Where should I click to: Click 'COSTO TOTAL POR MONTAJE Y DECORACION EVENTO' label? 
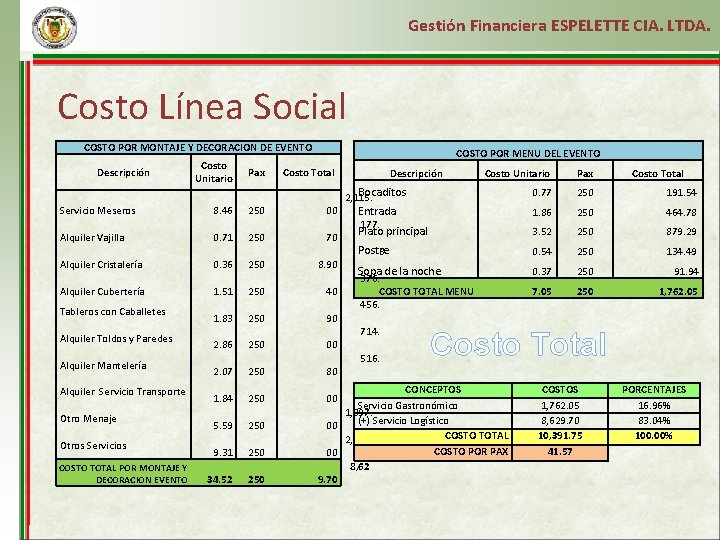(x=123, y=474)
